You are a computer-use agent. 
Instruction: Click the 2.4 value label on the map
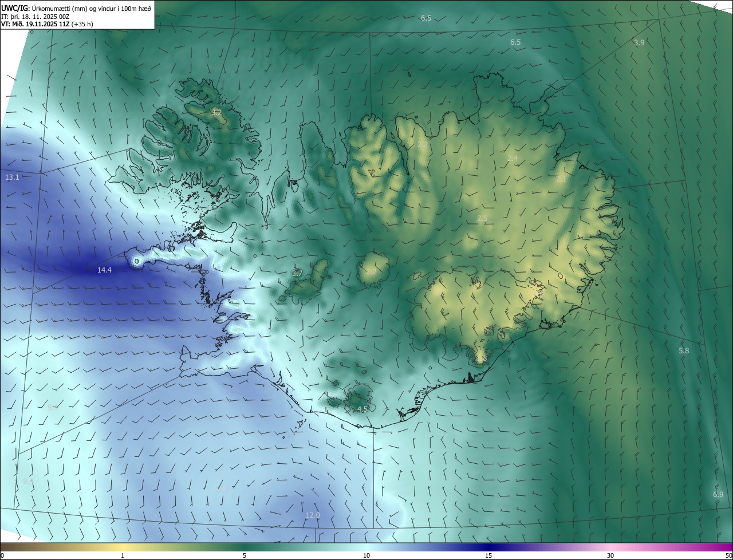(513, 159)
